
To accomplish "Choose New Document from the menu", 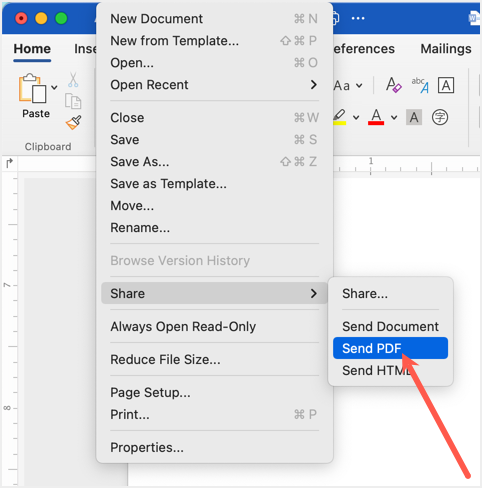I will pos(214,19).
